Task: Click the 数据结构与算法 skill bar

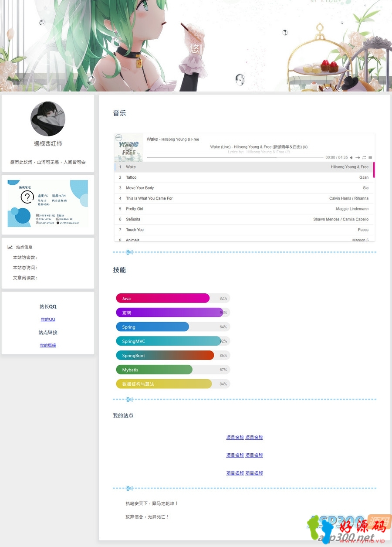Action: point(173,384)
